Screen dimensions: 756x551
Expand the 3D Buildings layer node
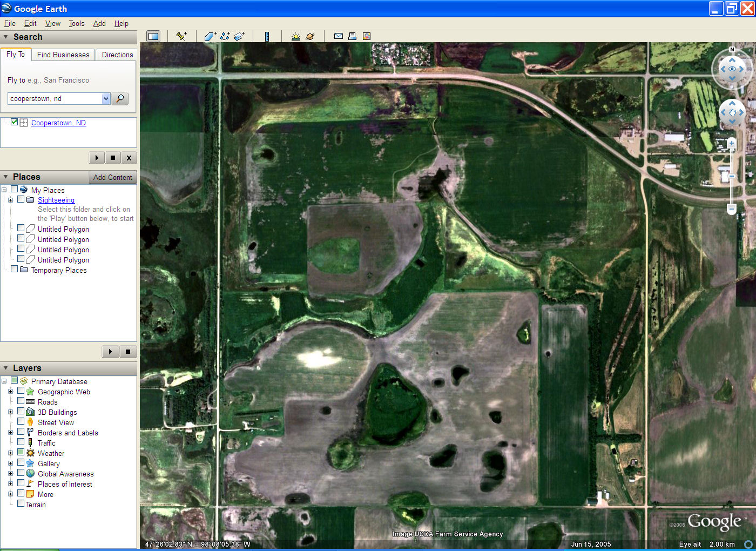pos(10,412)
